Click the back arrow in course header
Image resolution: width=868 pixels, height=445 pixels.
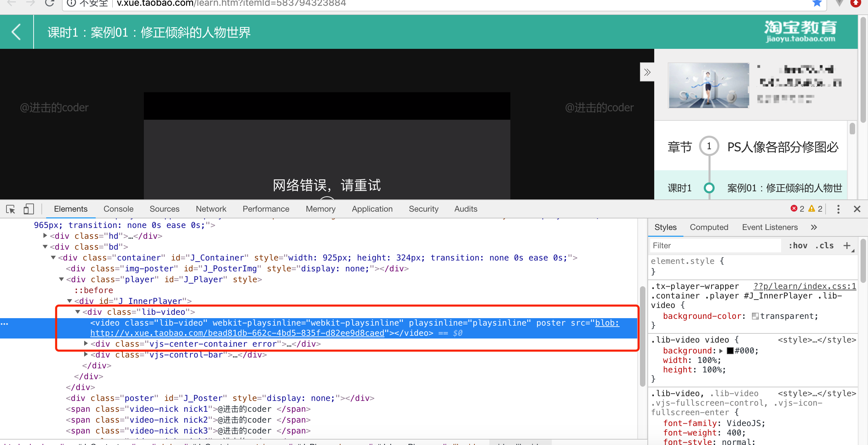pos(16,32)
